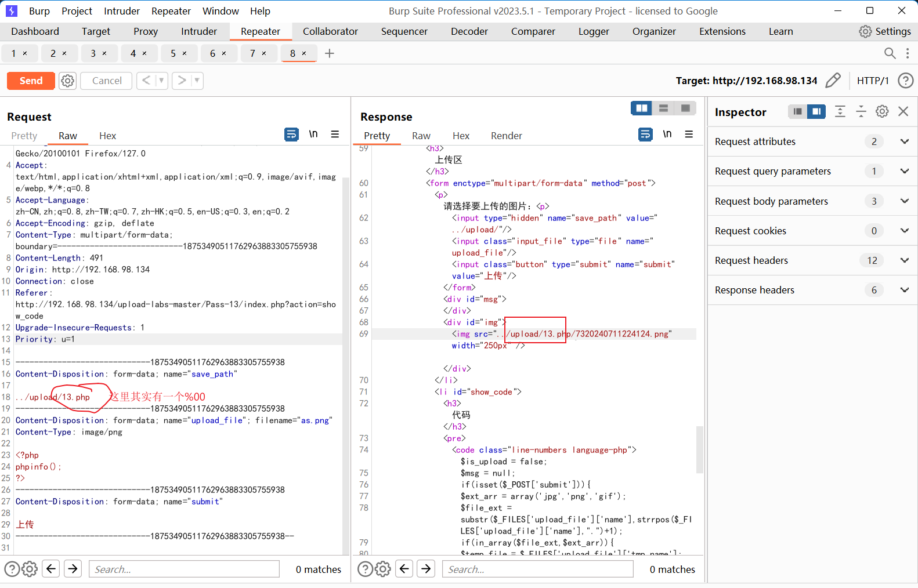Screen dimensions: 918x588
Task: Collapse all Inspector sections
Action: (861, 111)
